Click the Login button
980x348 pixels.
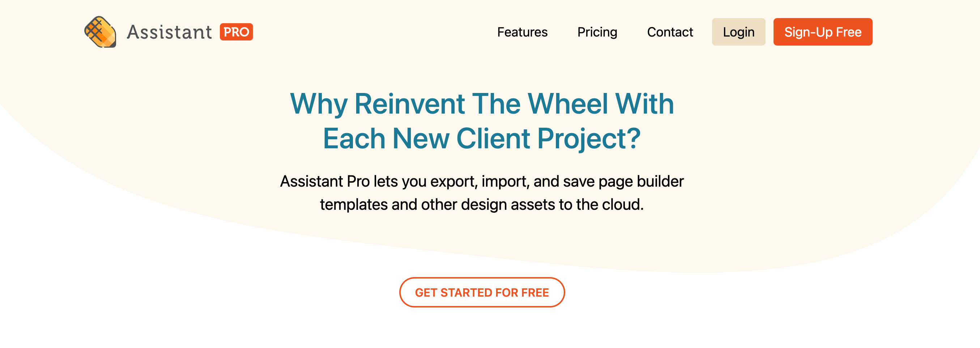tap(738, 32)
